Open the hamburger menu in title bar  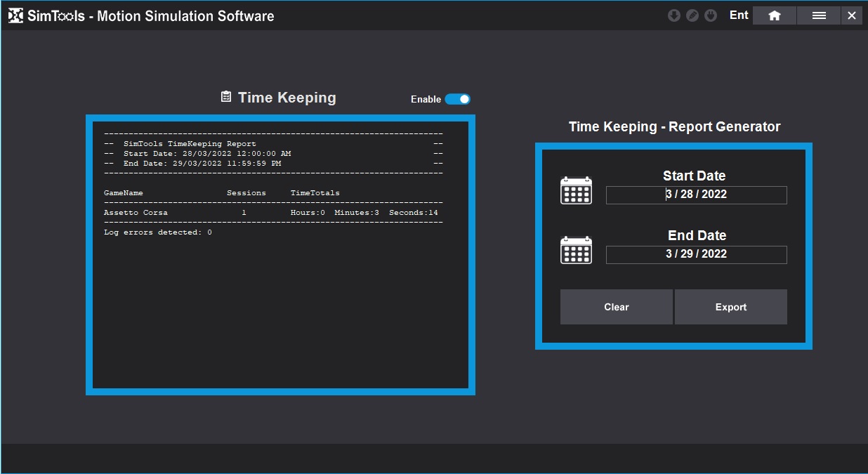[819, 15]
